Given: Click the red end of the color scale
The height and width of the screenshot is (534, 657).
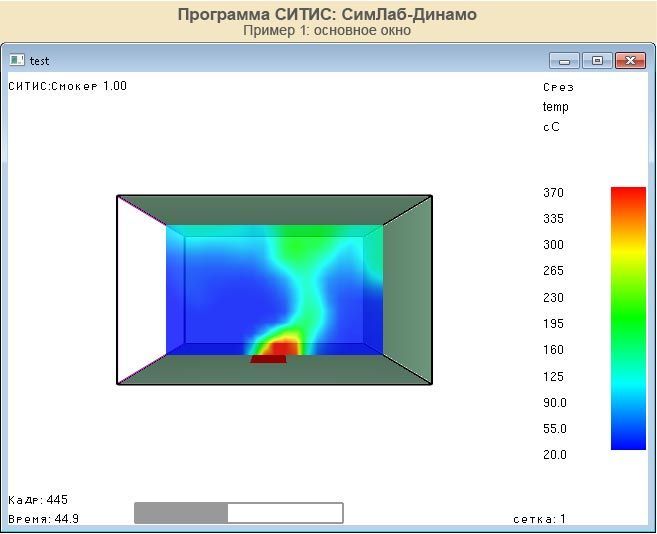Looking at the screenshot, I should [628, 195].
